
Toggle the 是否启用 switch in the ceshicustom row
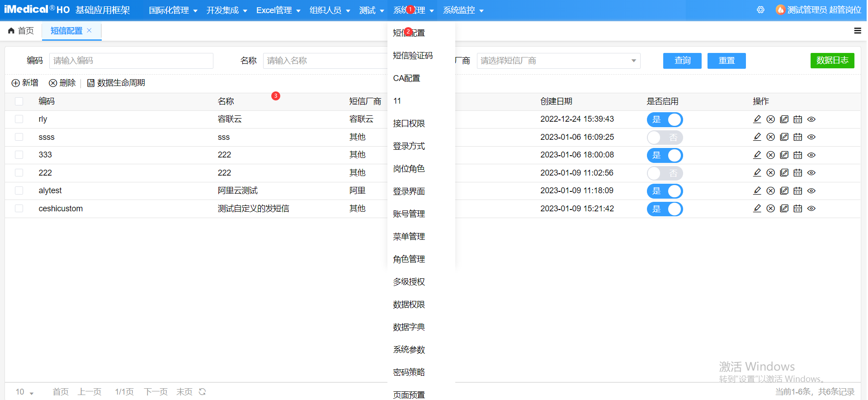point(665,209)
